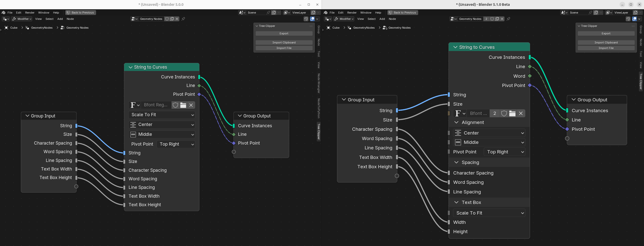The image size is (644, 246).
Task: Open the Render menu in Blender 5.1 window
Action: [352, 13]
